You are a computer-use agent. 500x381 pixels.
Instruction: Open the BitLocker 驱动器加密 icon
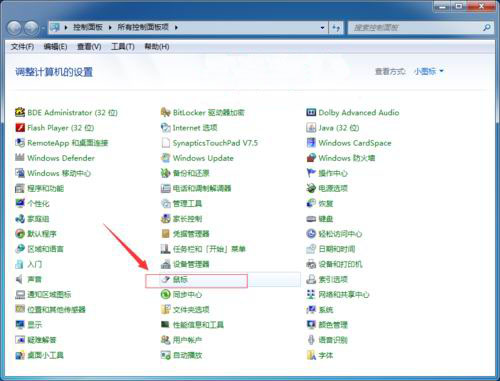click(x=165, y=112)
